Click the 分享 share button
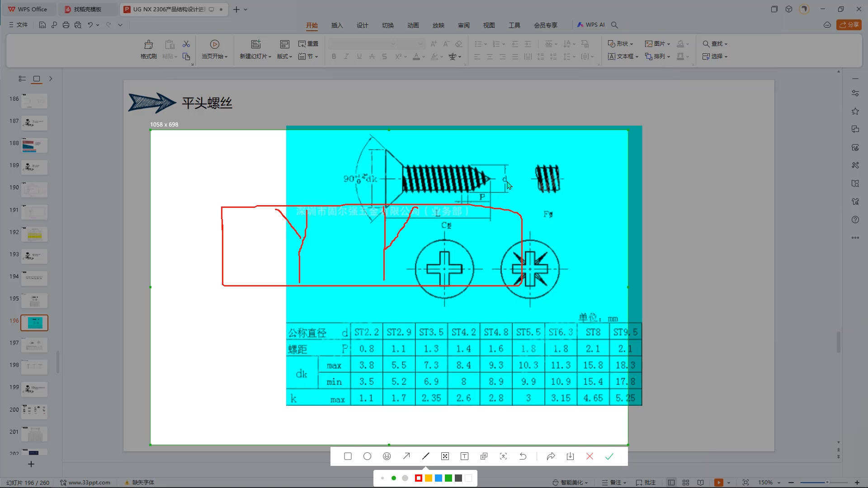 point(850,25)
